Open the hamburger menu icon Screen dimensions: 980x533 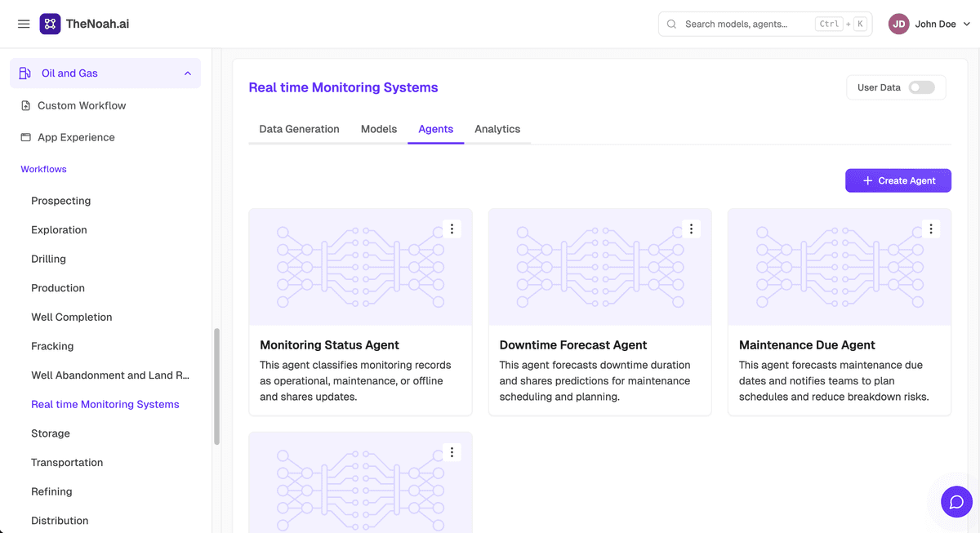(x=24, y=24)
